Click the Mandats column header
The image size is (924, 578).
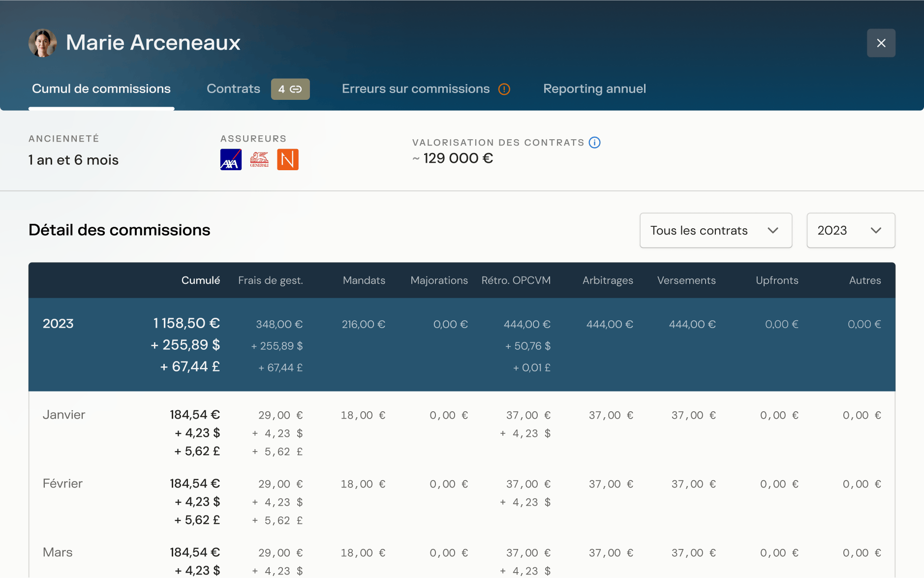[x=364, y=280]
